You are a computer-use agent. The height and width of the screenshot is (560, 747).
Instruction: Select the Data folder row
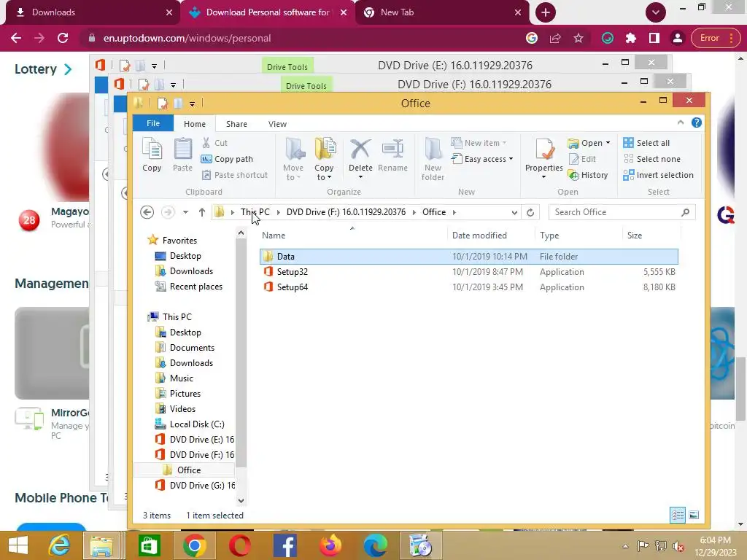point(469,256)
